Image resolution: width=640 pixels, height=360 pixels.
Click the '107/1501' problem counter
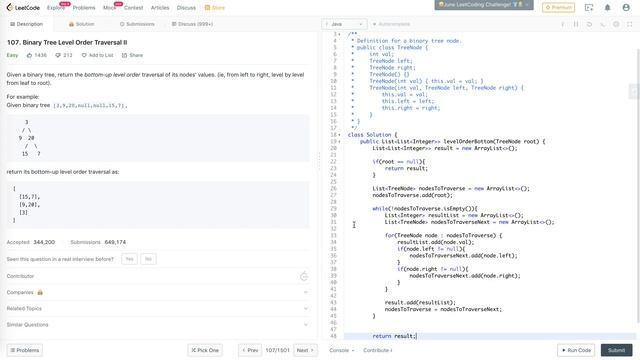click(278, 350)
